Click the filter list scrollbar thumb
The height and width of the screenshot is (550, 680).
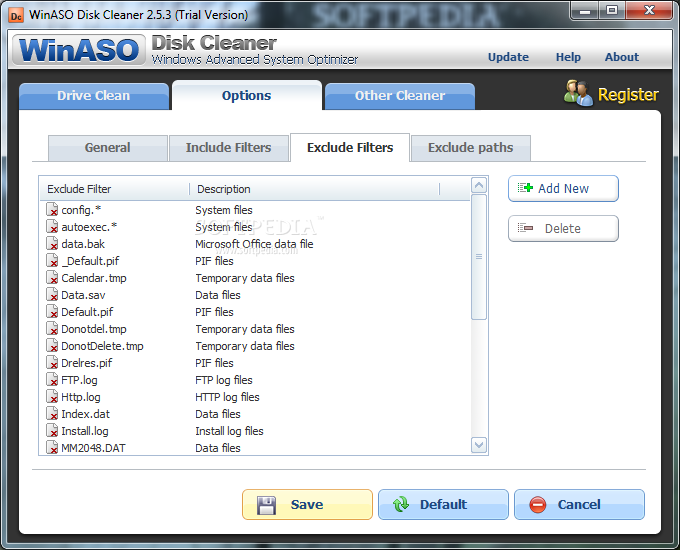479,257
